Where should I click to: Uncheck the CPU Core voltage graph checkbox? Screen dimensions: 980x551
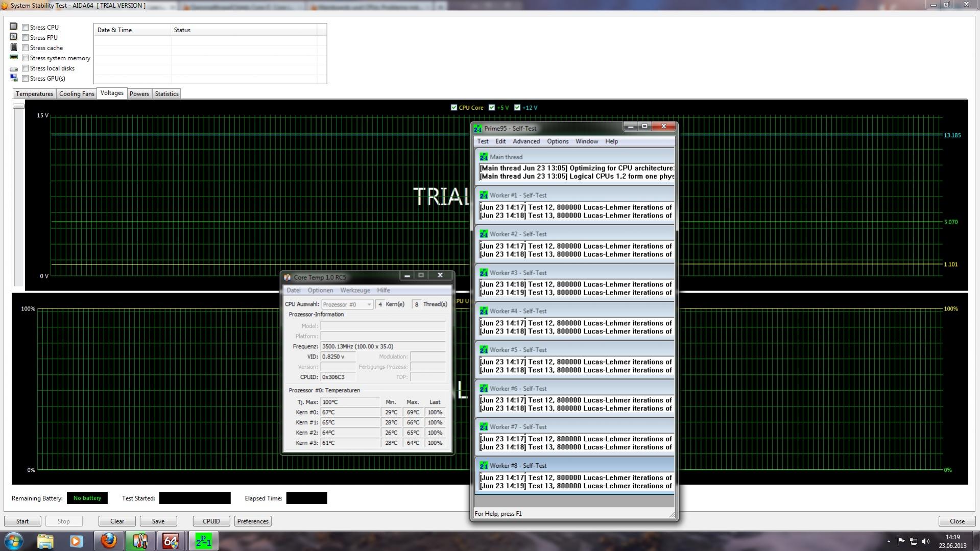tap(454, 108)
